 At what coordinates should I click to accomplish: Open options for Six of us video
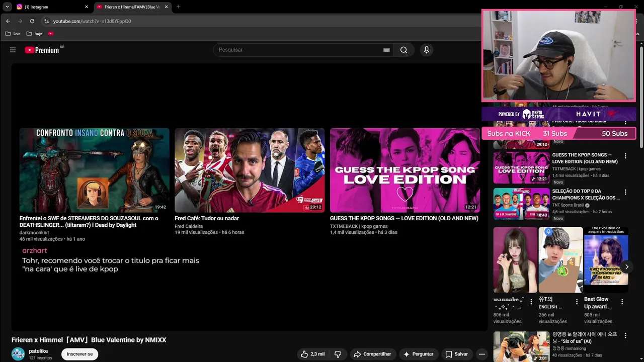625,335
